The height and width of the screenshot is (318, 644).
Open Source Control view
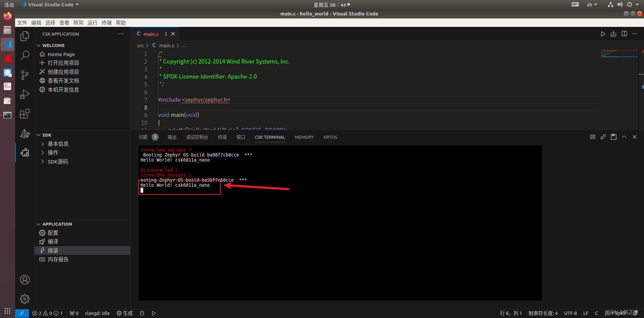point(25,75)
